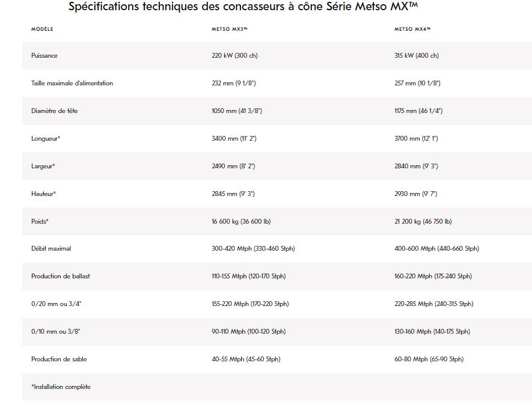Click the 0/20 mm ou 3/4" row label
Viewport: 532px width, 401px height.
(x=56, y=304)
